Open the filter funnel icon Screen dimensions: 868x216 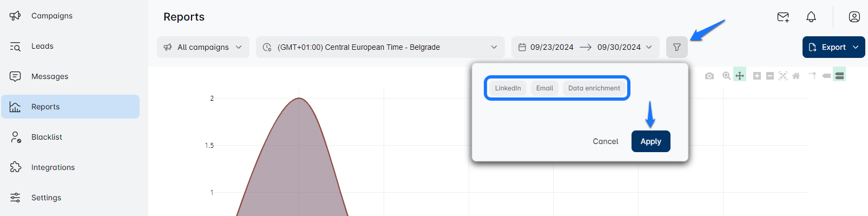coord(676,47)
